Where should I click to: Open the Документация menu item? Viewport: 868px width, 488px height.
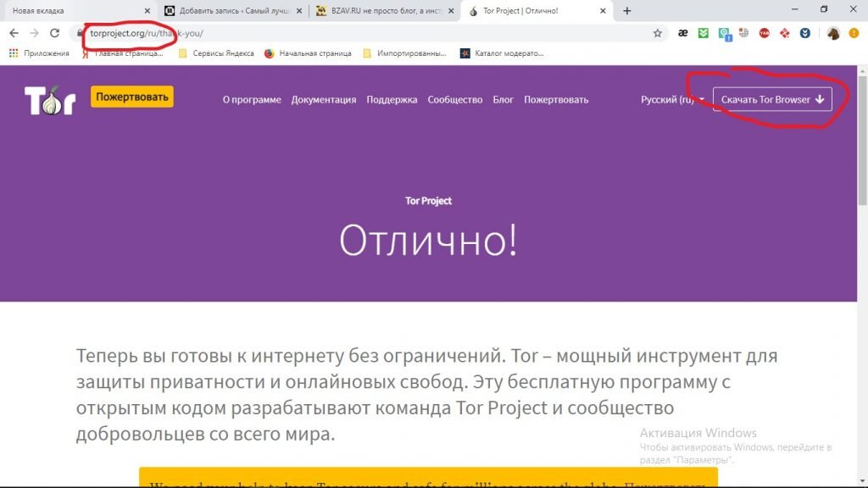[324, 99]
